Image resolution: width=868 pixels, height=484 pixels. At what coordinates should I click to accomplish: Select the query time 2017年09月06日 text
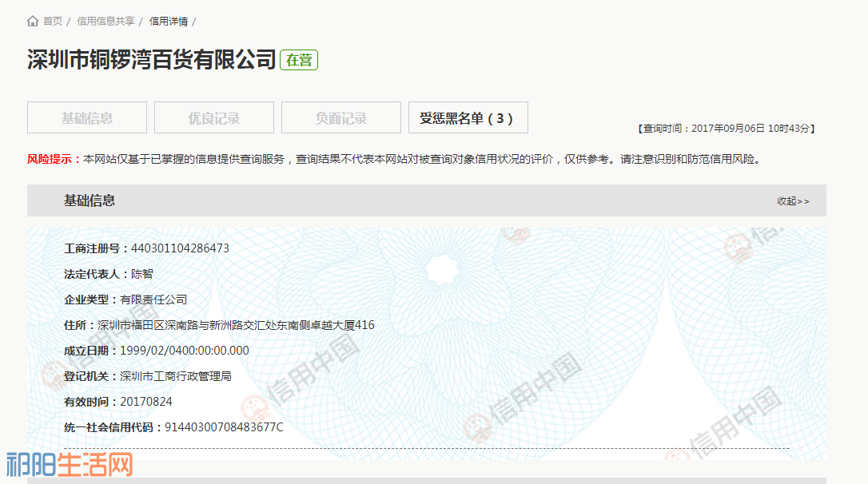pos(728,129)
